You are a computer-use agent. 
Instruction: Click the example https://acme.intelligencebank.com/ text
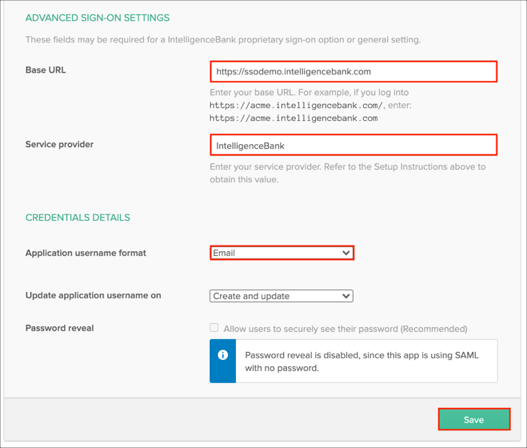pyautogui.click(x=296, y=105)
